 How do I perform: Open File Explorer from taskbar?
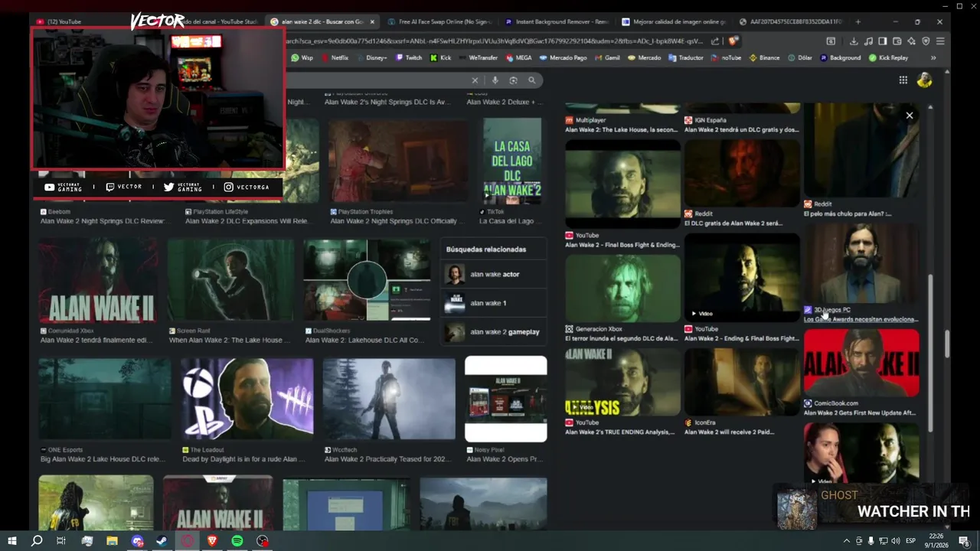112,541
